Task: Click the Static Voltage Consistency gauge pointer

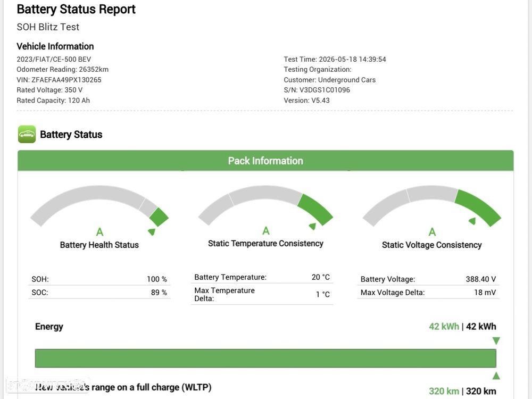Action: pyautogui.click(x=472, y=221)
